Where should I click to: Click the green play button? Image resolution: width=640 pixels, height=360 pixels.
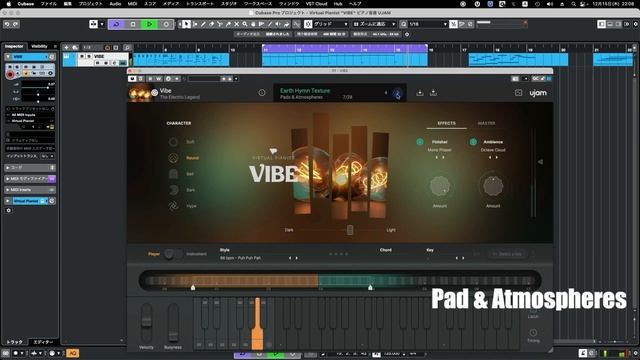pos(149,24)
